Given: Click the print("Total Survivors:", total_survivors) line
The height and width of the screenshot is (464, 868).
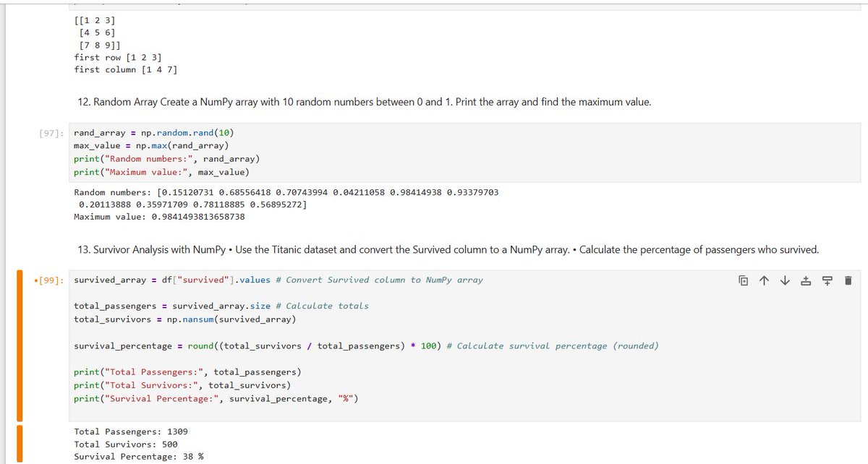Looking at the screenshot, I should click(x=182, y=385).
